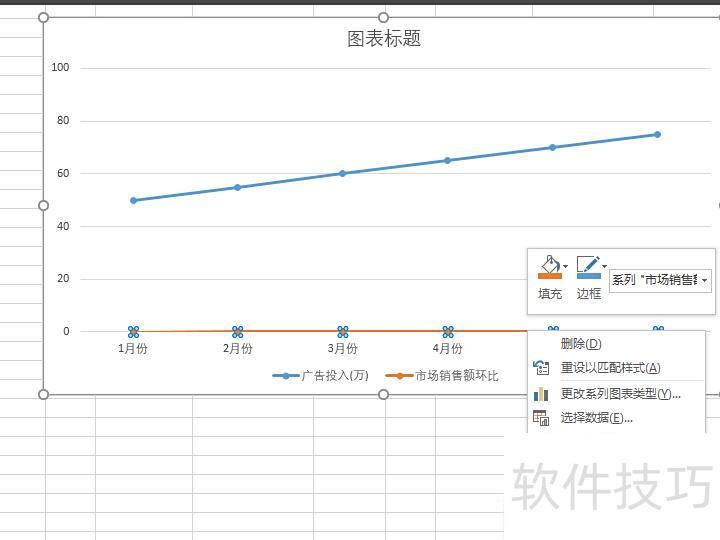Image resolution: width=720 pixels, height=540 pixels.
Task: Select the chart title 图表标题
Action: [x=384, y=39]
